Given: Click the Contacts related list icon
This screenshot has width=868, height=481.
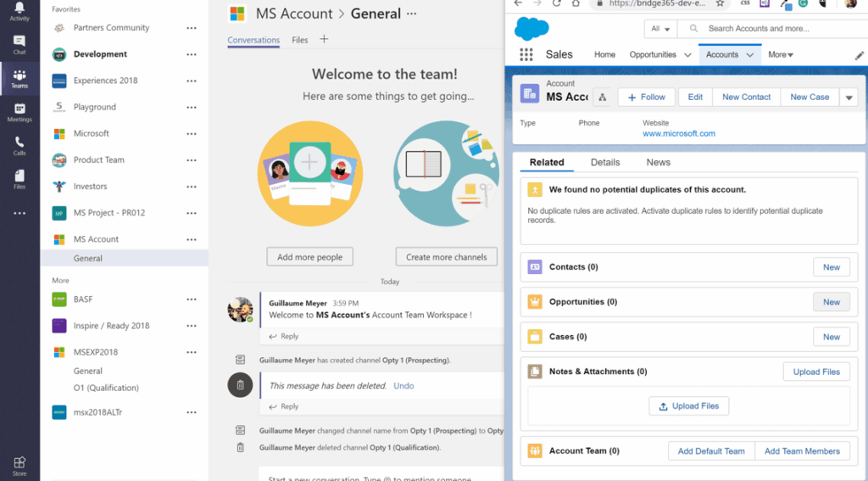Looking at the screenshot, I should coord(535,266).
